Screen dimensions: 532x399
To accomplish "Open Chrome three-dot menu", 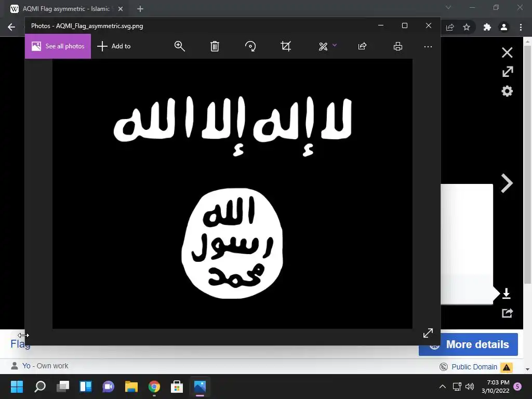I will click(x=521, y=27).
